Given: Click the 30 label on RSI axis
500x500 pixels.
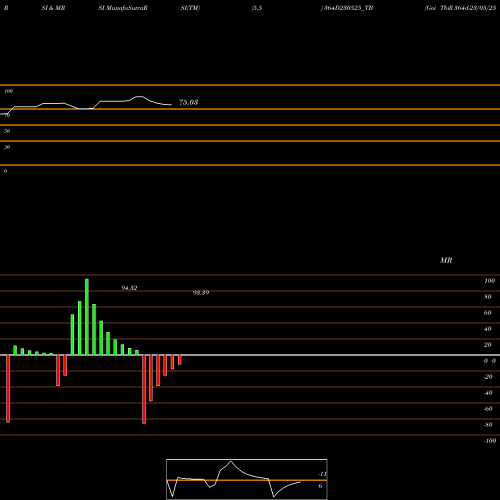Looking at the screenshot, I should pos(7,147).
